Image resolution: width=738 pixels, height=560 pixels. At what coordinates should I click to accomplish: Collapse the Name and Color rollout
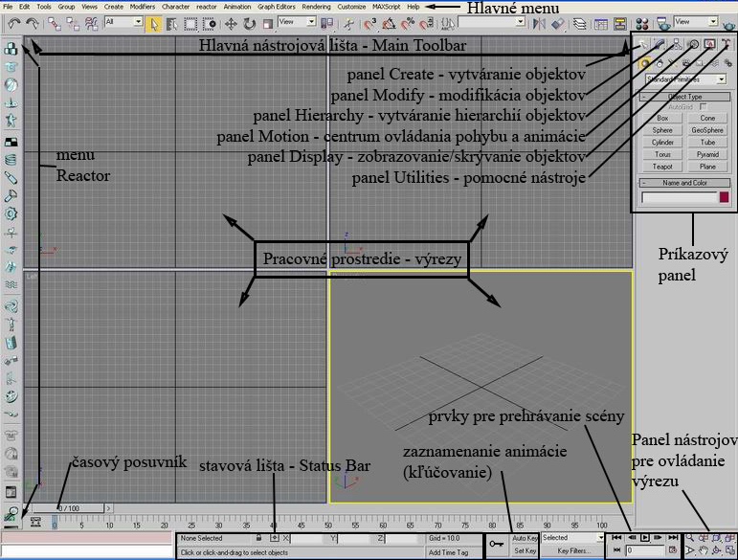coord(684,183)
